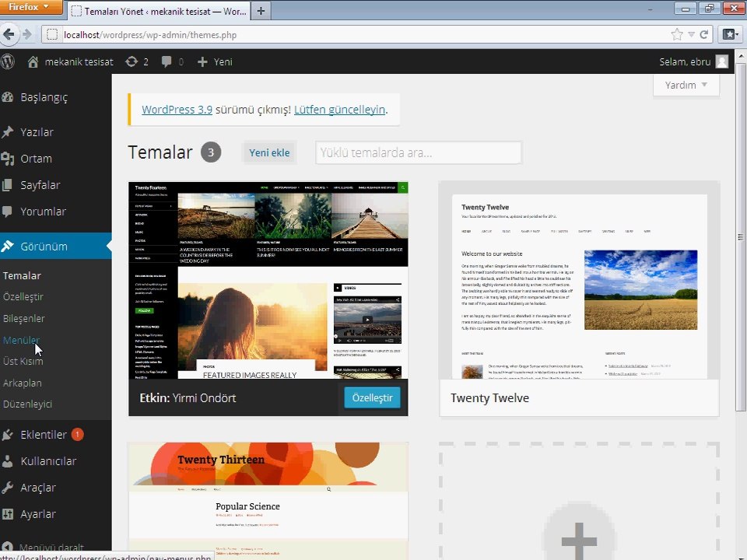Screen dimensions: 747x560
Task: Click the user avatar beside Selam, ebru
Action: [x=722, y=62]
